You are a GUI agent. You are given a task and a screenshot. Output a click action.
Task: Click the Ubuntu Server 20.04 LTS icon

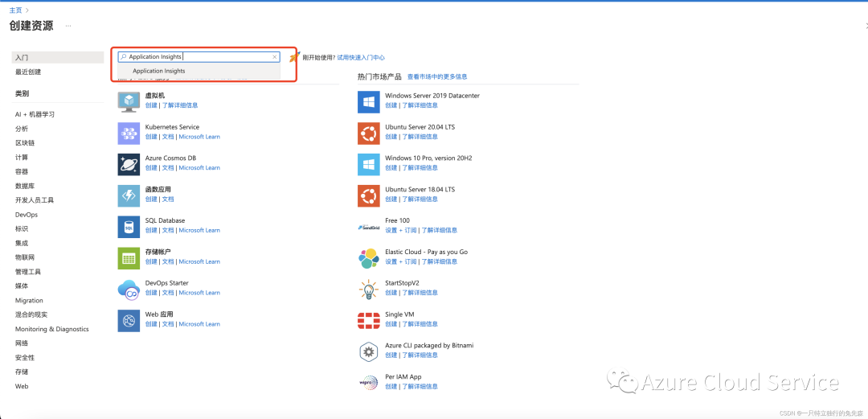point(369,134)
